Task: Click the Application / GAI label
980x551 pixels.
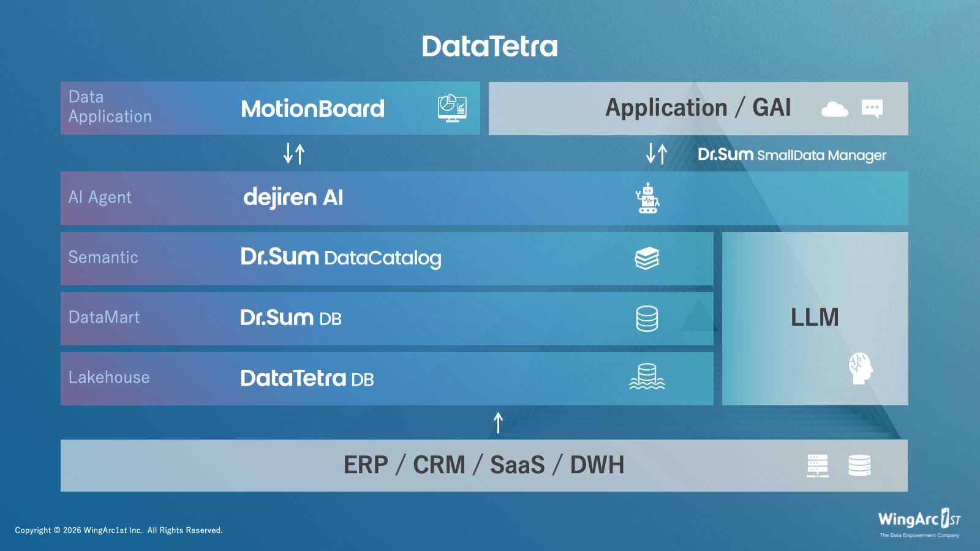Action: 698,108
